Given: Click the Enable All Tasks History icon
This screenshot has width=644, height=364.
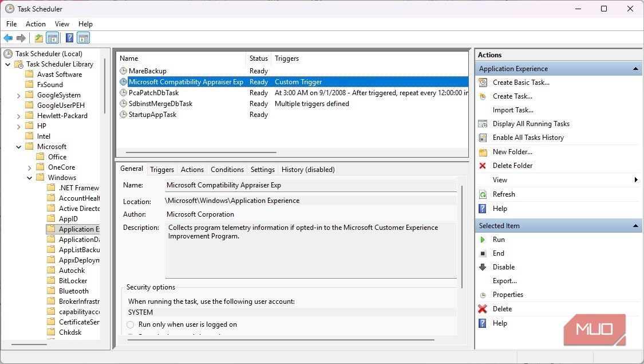Looking at the screenshot, I should (x=483, y=138).
